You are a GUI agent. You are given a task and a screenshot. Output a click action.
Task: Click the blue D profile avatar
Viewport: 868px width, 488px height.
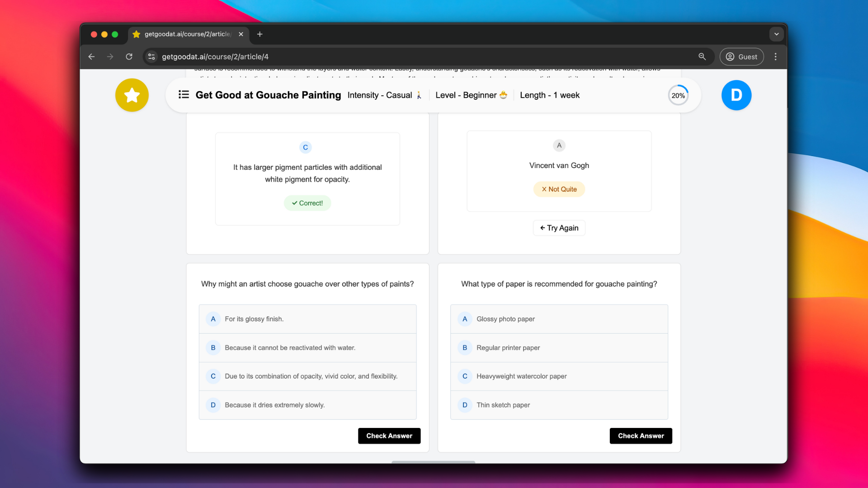pos(736,95)
